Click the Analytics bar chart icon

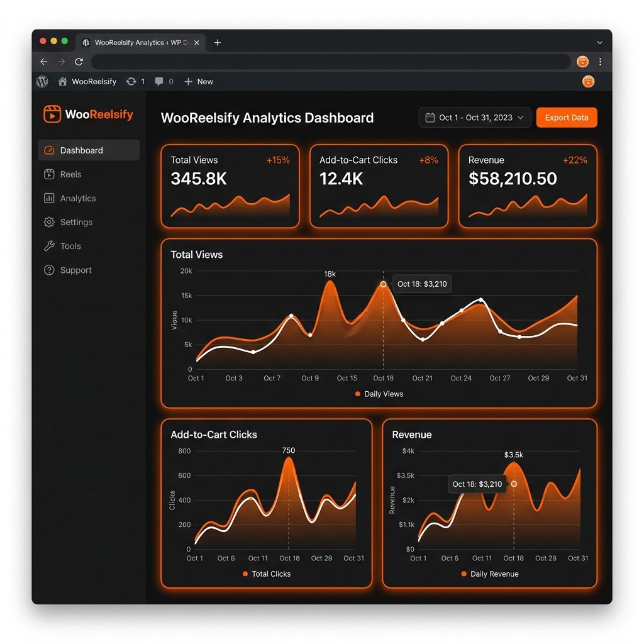pyautogui.click(x=49, y=198)
